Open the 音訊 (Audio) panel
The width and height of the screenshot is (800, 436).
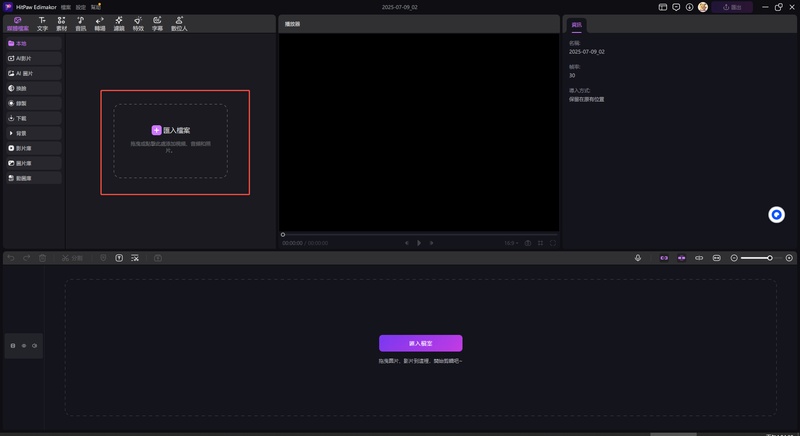80,24
